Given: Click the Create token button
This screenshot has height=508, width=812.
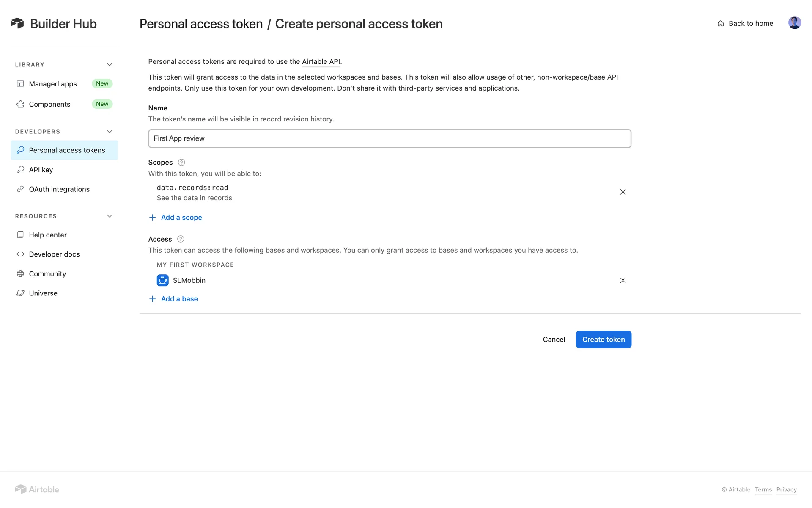Looking at the screenshot, I should [x=603, y=340].
